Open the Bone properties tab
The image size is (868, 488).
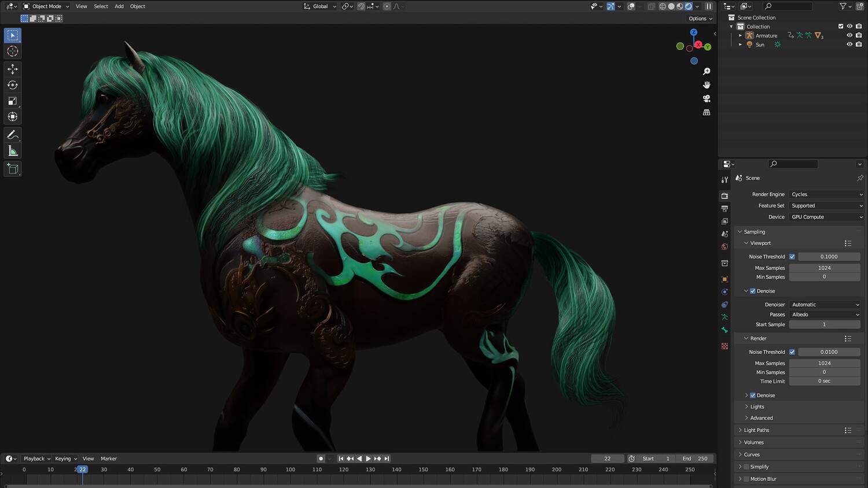pyautogui.click(x=724, y=330)
